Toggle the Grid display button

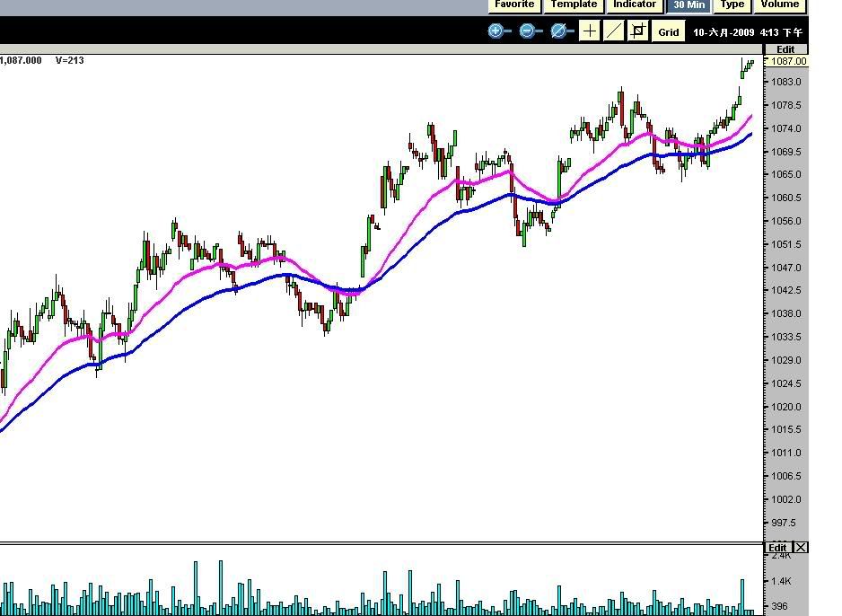point(669,32)
